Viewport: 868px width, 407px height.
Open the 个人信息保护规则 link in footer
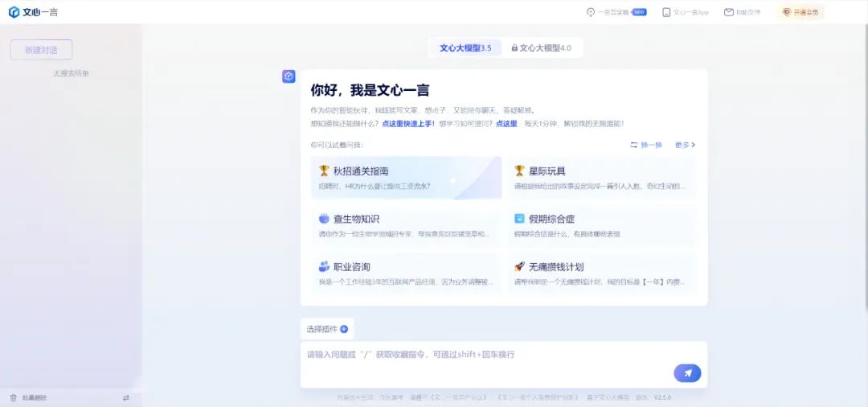coord(539,397)
